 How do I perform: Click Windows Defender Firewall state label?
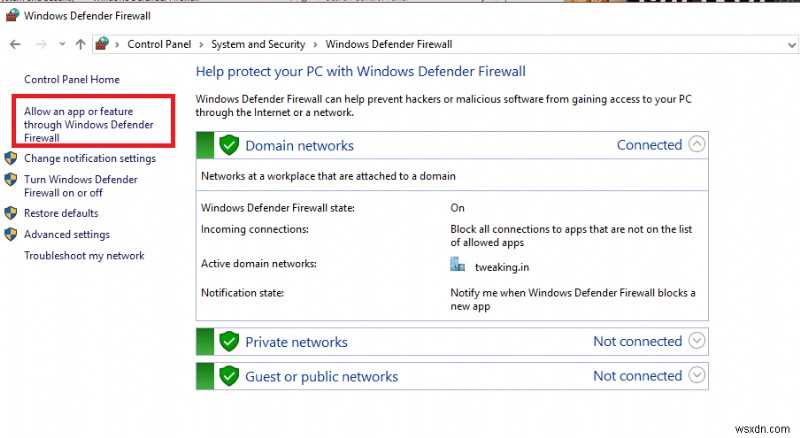[x=278, y=208]
